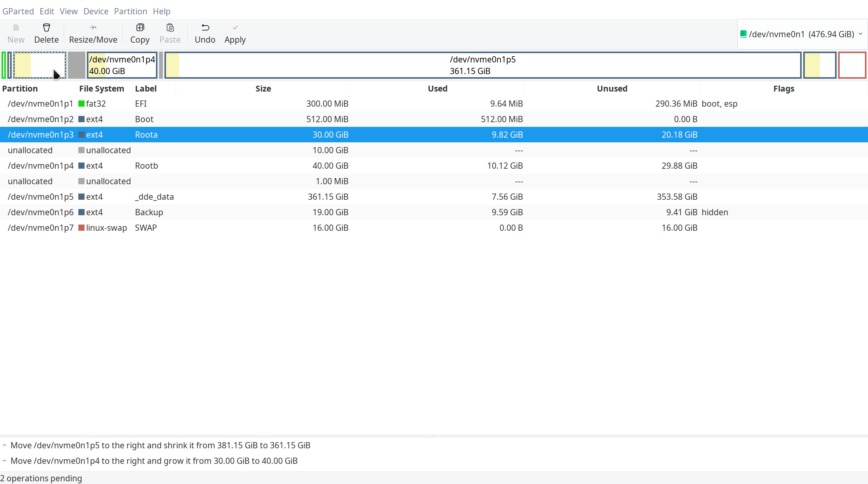Sort by the Size column header
Image resolution: width=868 pixels, height=484 pixels.
(263, 88)
